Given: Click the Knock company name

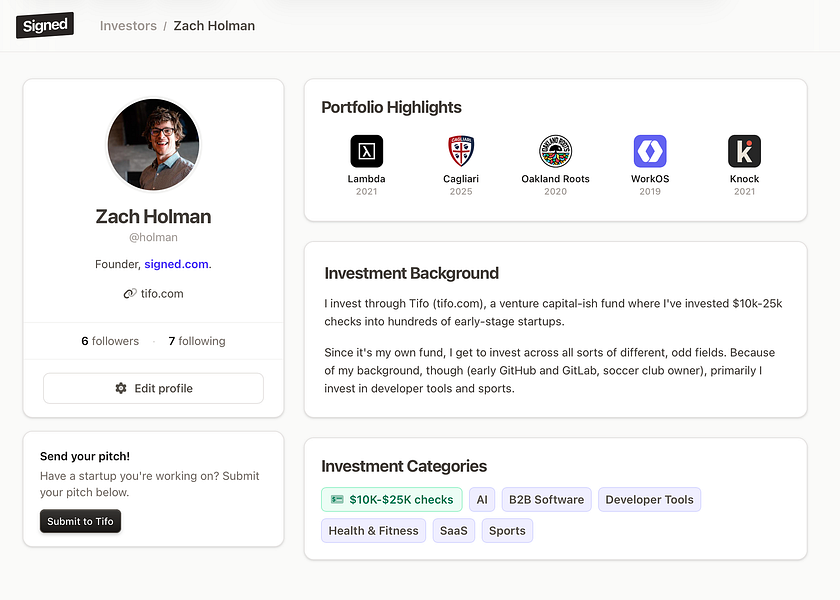Looking at the screenshot, I should click(x=745, y=179).
